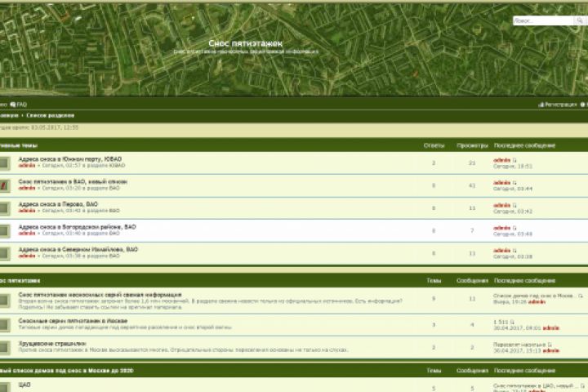This screenshot has width=588, height=392.
Task: Open the ЦАО forum
Action: 24,385
